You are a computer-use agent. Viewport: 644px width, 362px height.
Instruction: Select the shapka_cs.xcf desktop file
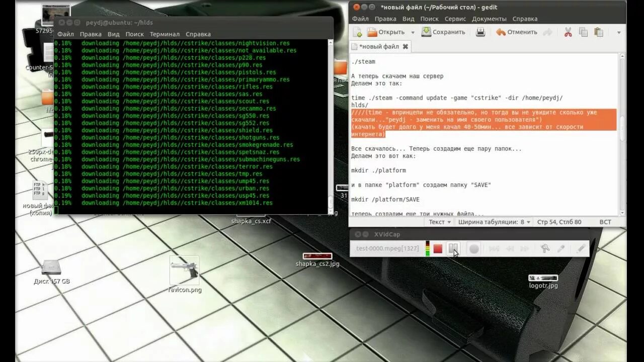pos(252,221)
